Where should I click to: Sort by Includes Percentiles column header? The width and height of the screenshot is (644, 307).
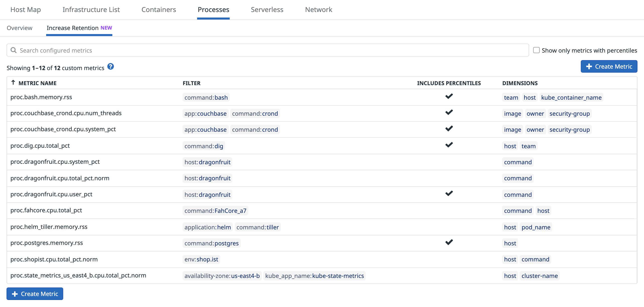(449, 83)
